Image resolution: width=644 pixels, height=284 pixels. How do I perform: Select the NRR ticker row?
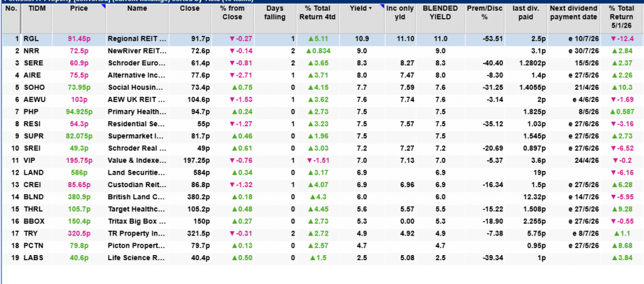pyautogui.click(x=31, y=50)
